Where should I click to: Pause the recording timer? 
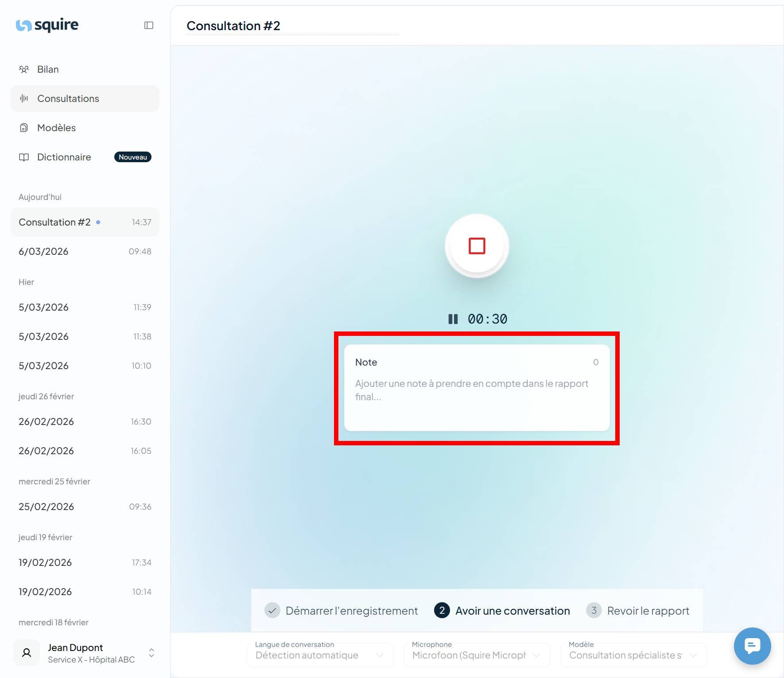453,319
